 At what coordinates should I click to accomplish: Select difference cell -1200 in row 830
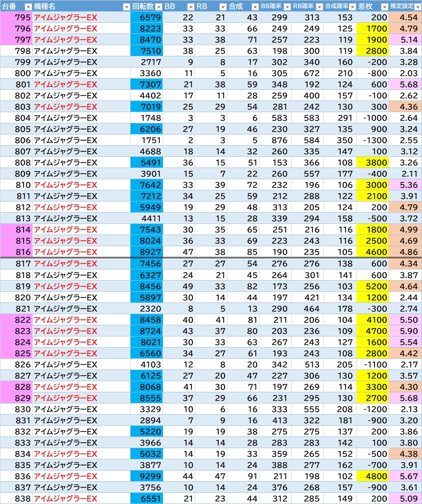372,409
